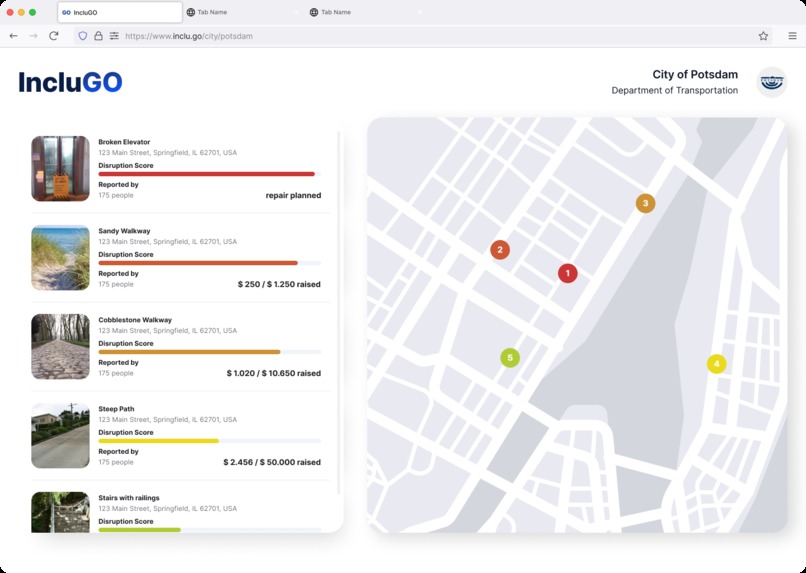The height and width of the screenshot is (573, 806).
Task: Click the Broken Elevator address line
Action: coord(168,153)
